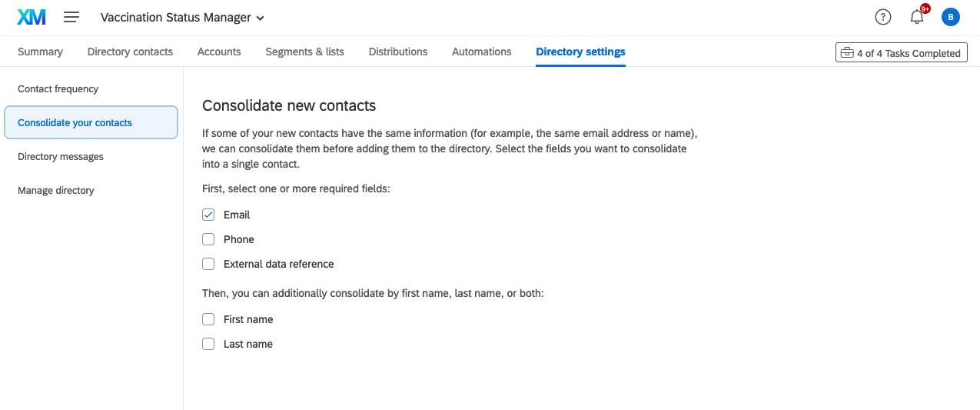Enable the Phone checkbox
This screenshot has height=410, width=980.
[x=208, y=239]
